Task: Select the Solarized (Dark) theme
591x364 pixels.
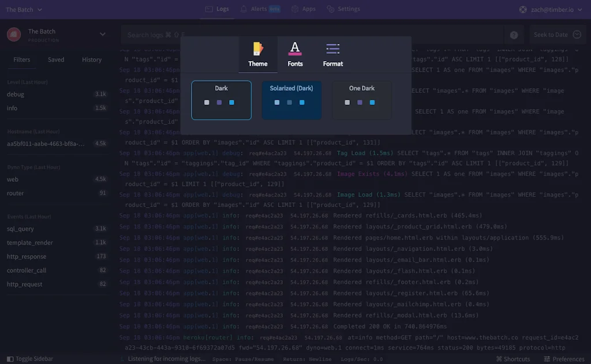Action: tap(291, 100)
